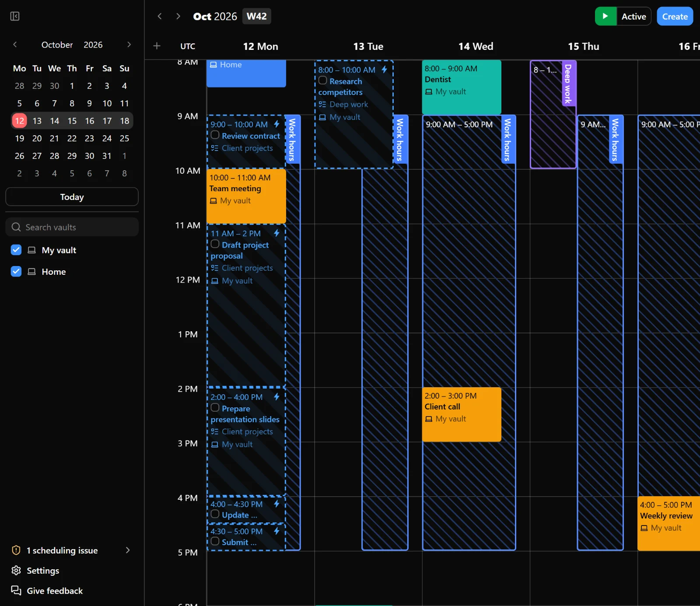Image resolution: width=700 pixels, height=606 pixels.
Task: Click lightning icon on 4:30 – 5:00 PM Submit task
Action: pos(276,531)
